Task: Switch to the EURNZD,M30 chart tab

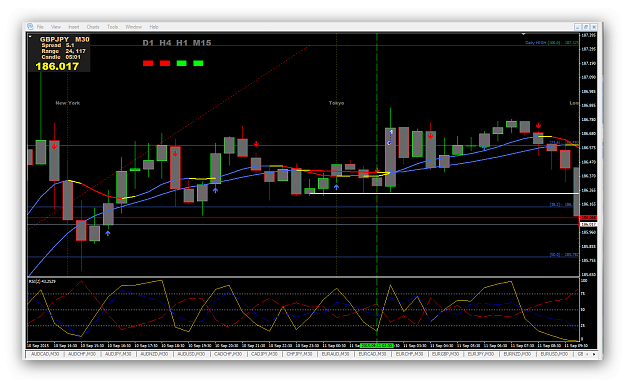Action: point(517,354)
